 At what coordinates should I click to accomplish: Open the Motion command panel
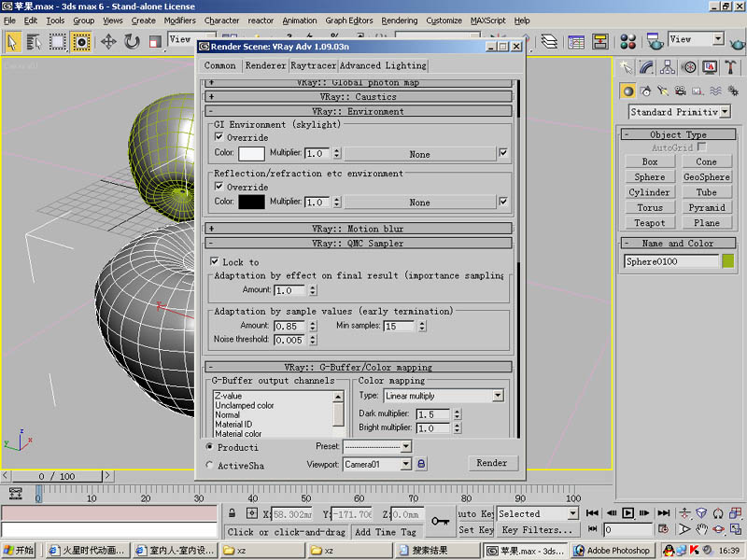click(x=689, y=67)
